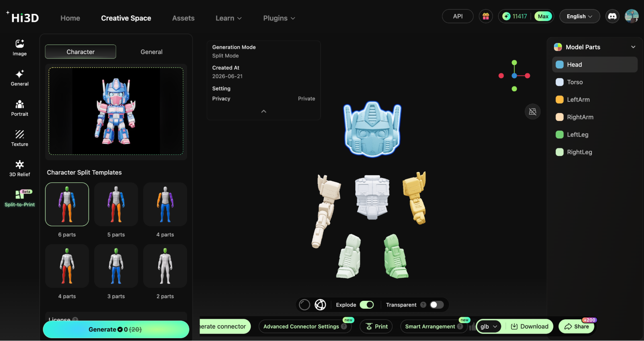Collapse the generation info panel chevron
Viewport: 644px width, 341px height.
click(264, 111)
